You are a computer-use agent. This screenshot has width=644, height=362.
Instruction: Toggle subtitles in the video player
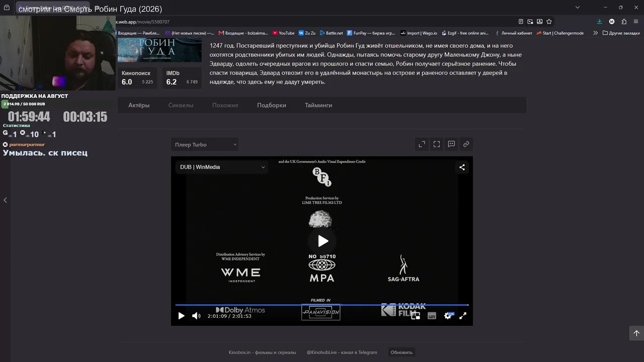pyautogui.click(x=432, y=316)
